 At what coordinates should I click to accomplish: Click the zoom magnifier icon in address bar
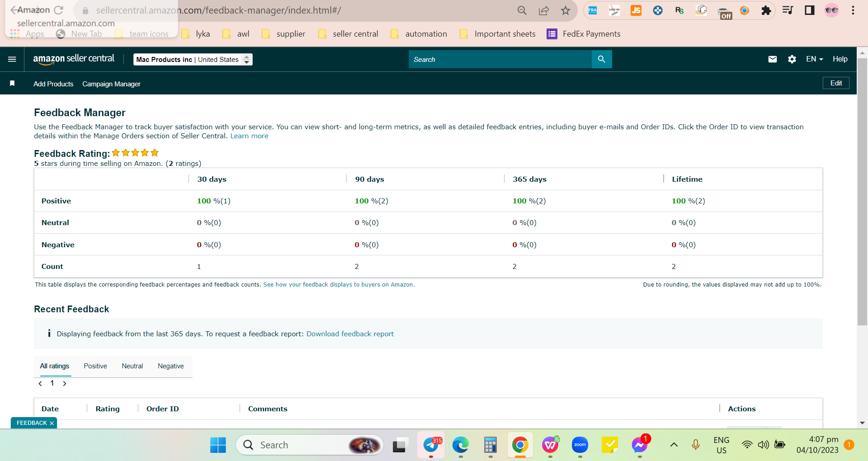point(522,10)
